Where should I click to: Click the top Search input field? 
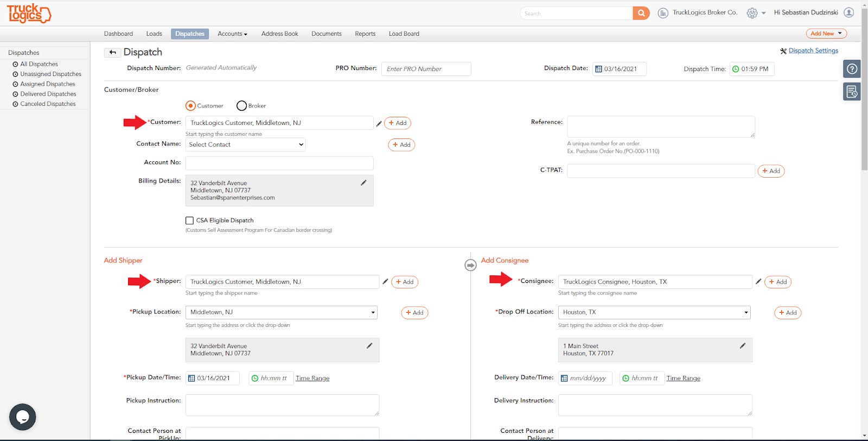(x=576, y=13)
